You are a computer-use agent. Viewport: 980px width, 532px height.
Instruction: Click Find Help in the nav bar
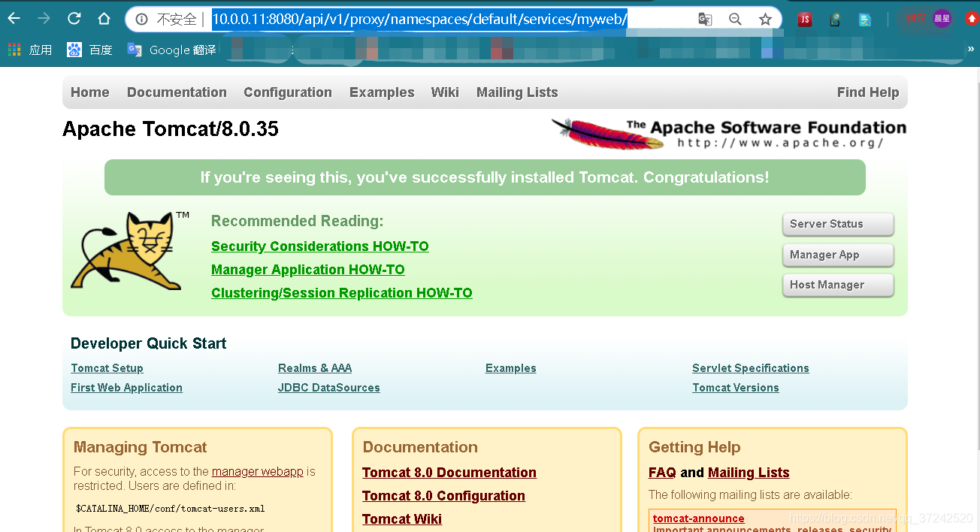868,92
